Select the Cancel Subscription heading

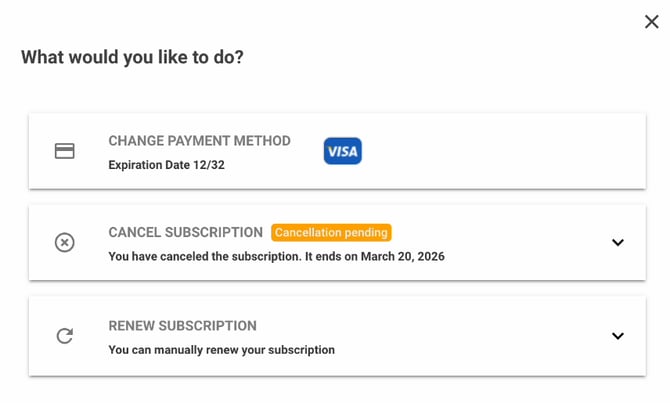[x=185, y=232]
